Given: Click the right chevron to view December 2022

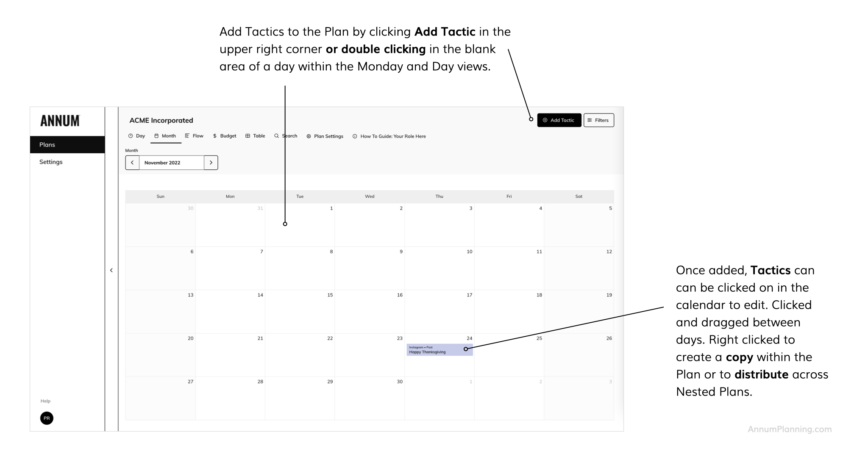Looking at the screenshot, I should coord(211,162).
